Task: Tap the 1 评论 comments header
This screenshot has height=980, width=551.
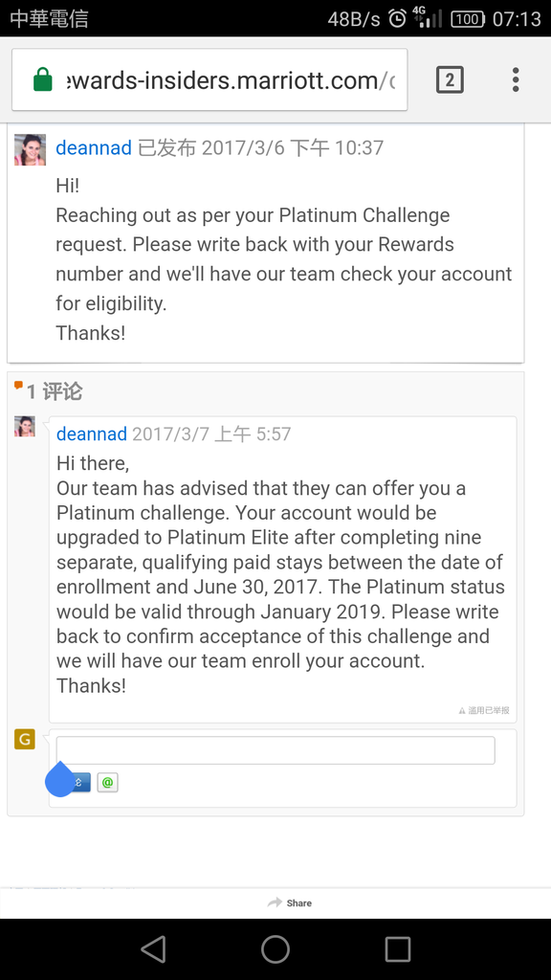Action: [x=54, y=391]
